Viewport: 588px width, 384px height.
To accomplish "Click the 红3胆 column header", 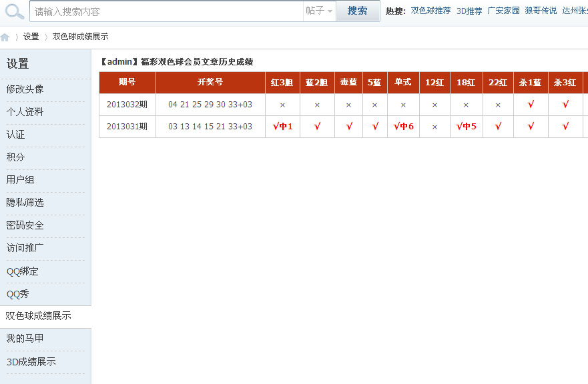I will [282, 83].
